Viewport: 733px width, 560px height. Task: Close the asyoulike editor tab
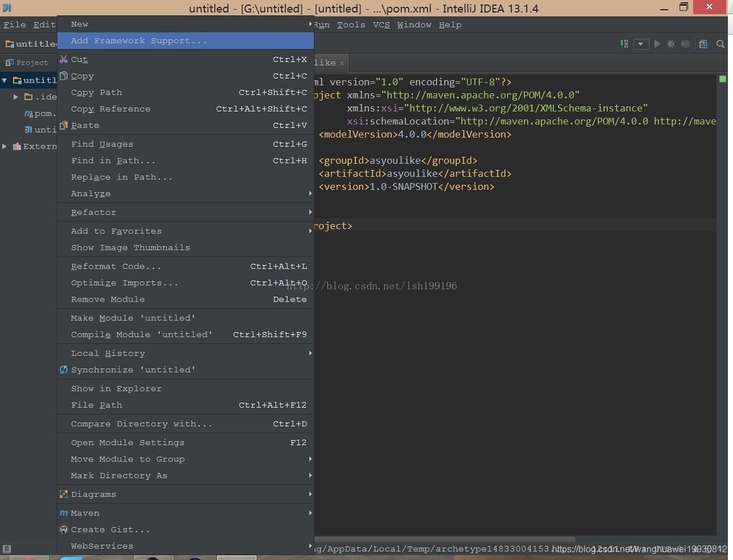tap(342, 63)
